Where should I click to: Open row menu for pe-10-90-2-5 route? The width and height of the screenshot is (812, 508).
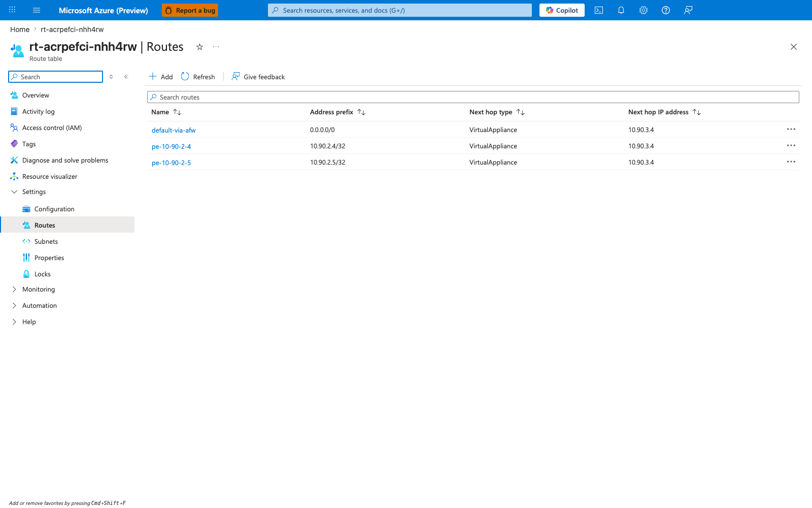[x=791, y=162]
